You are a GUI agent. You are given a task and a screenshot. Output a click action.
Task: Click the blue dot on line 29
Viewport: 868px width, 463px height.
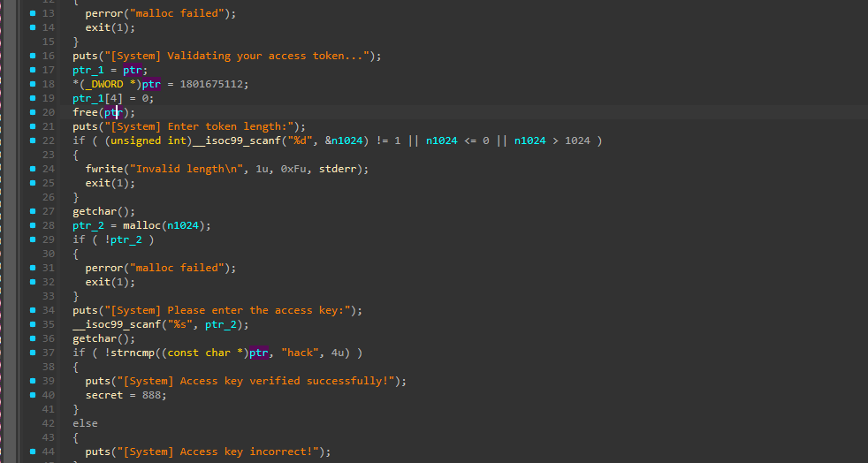(34, 239)
